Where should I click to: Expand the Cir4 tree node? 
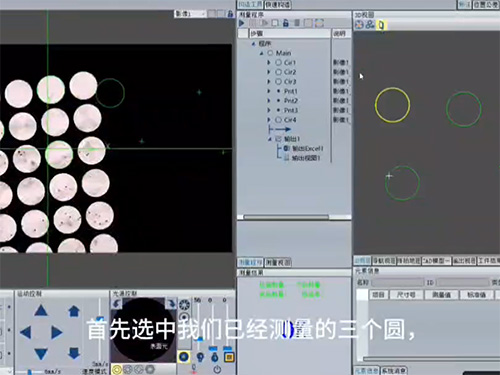269,120
